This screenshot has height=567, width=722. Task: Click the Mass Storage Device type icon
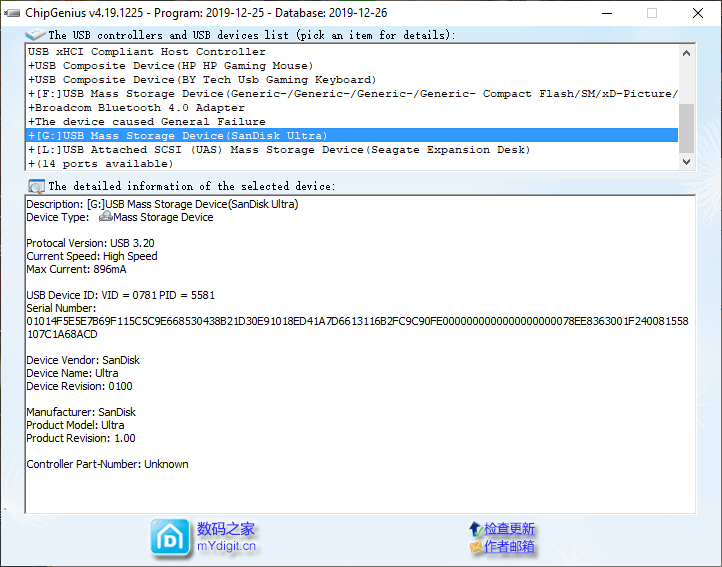coord(105,216)
